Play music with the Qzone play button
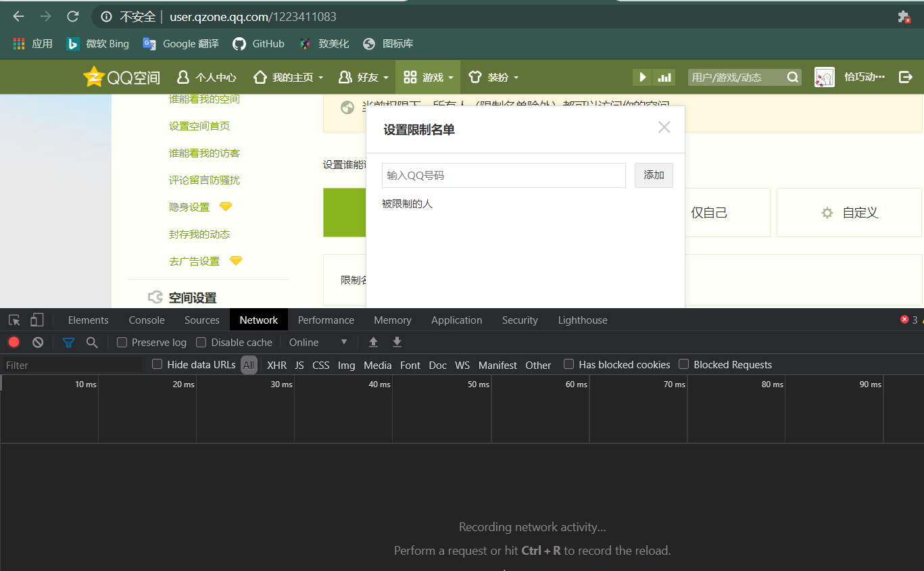Screen dimensions: 924x571 [643, 77]
